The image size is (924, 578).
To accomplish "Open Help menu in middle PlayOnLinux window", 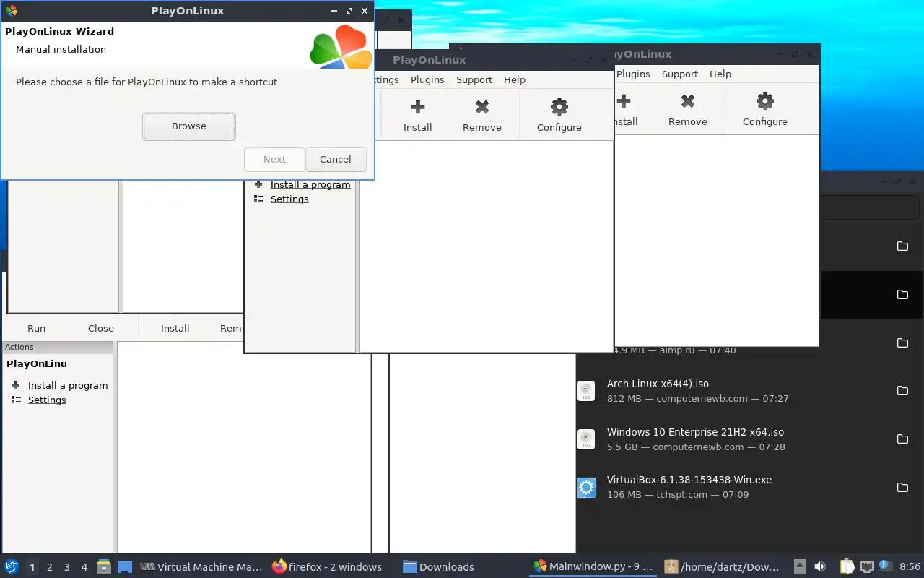I will point(515,80).
